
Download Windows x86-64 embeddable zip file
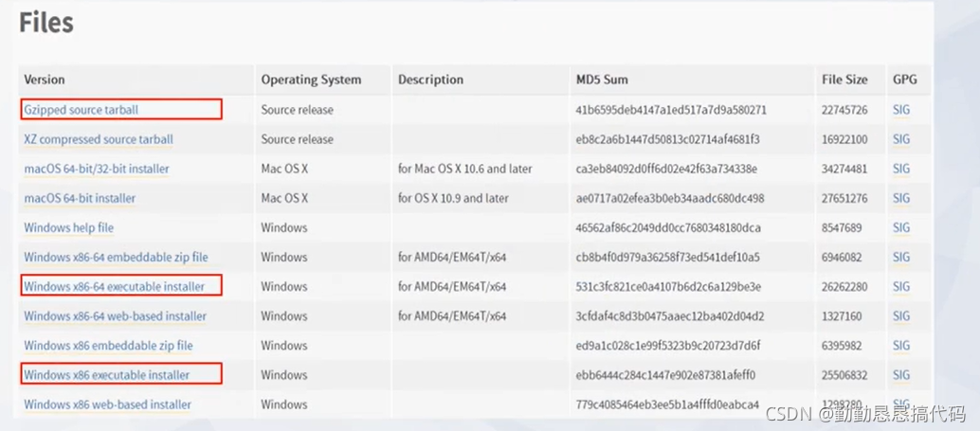click(117, 257)
